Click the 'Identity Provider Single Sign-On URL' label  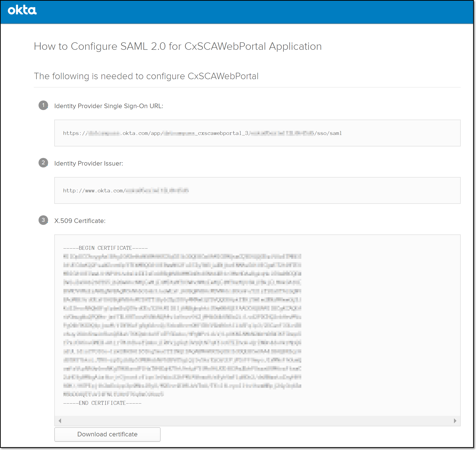[109, 106]
